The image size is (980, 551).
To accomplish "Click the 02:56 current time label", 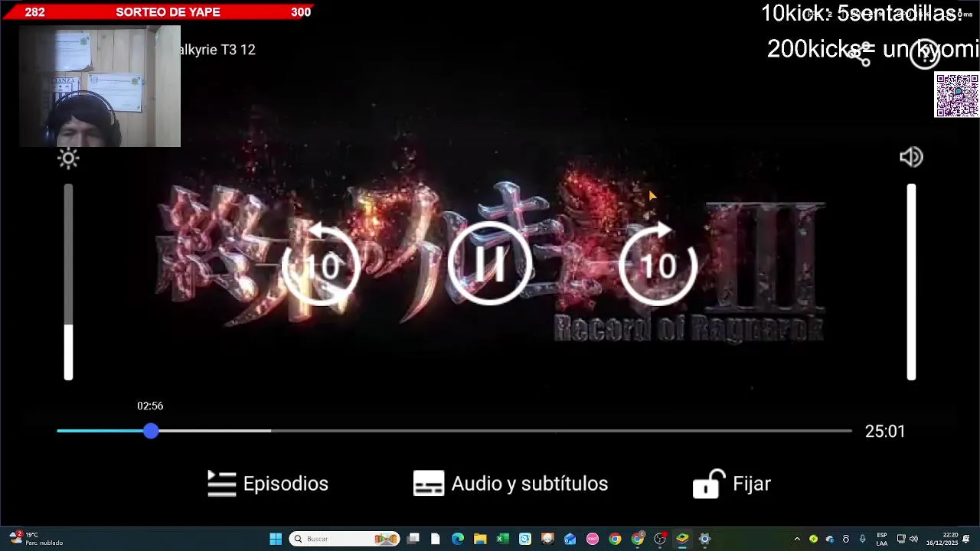I will (x=150, y=406).
